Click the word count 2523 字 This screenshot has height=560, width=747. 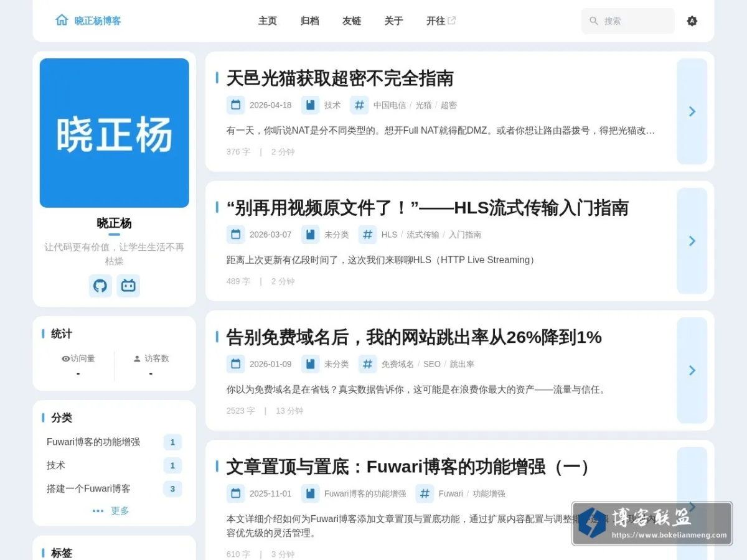(240, 411)
